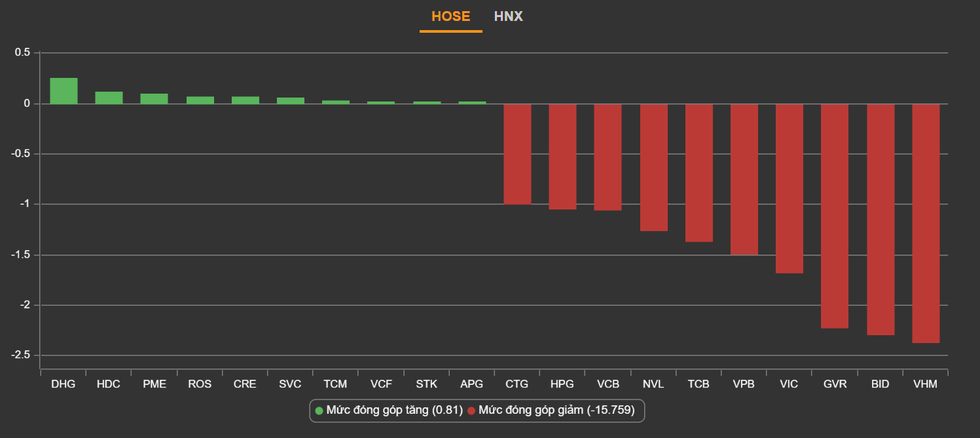Click the green ROS bar
Viewport: 980px width, 438px height.
(200, 100)
